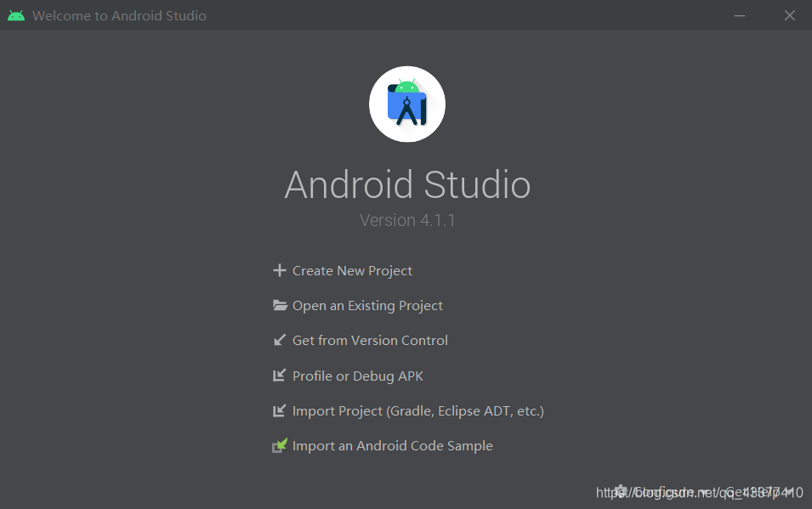Open the Get Help dropdown menu
The width and height of the screenshot is (812, 509).
tap(760, 491)
